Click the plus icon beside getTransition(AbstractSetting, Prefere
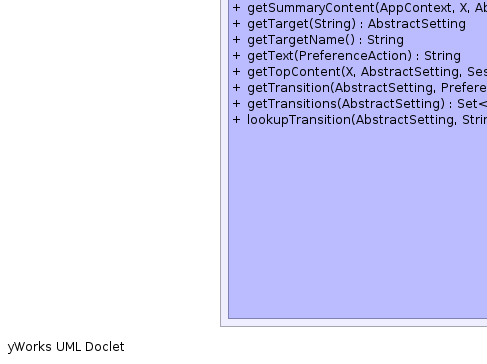Image resolution: width=487 pixels, height=364 pixels. tap(236, 88)
